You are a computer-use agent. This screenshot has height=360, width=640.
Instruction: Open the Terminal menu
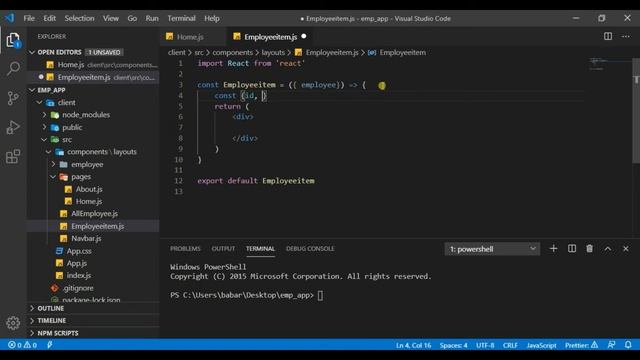pos(181,18)
